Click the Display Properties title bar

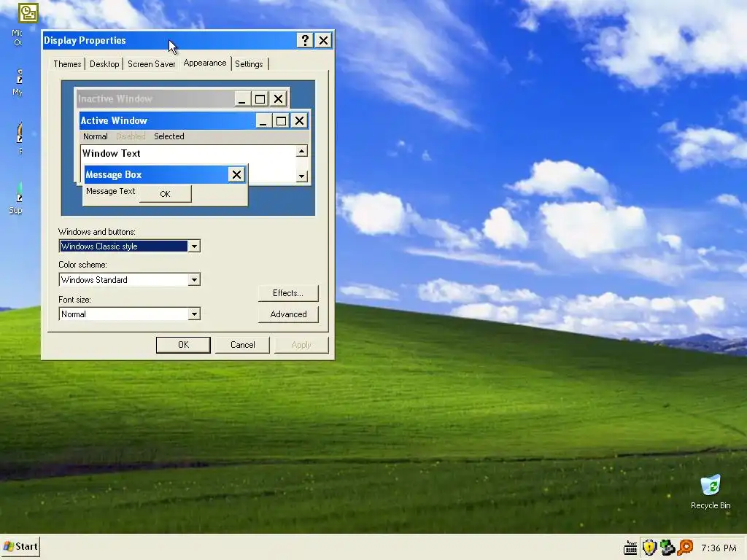point(169,41)
